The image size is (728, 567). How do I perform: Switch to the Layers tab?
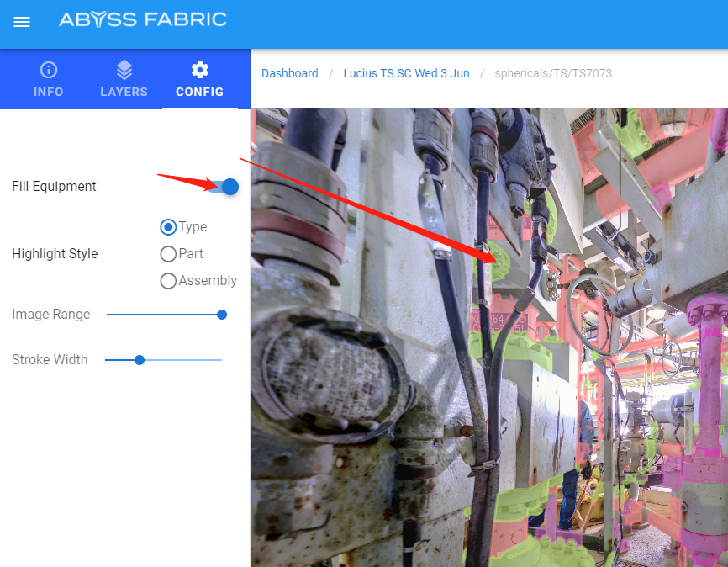[x=124, y=79]
